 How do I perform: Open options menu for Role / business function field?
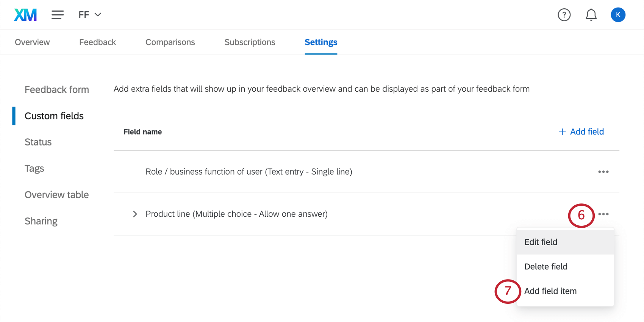click(603, 172)
